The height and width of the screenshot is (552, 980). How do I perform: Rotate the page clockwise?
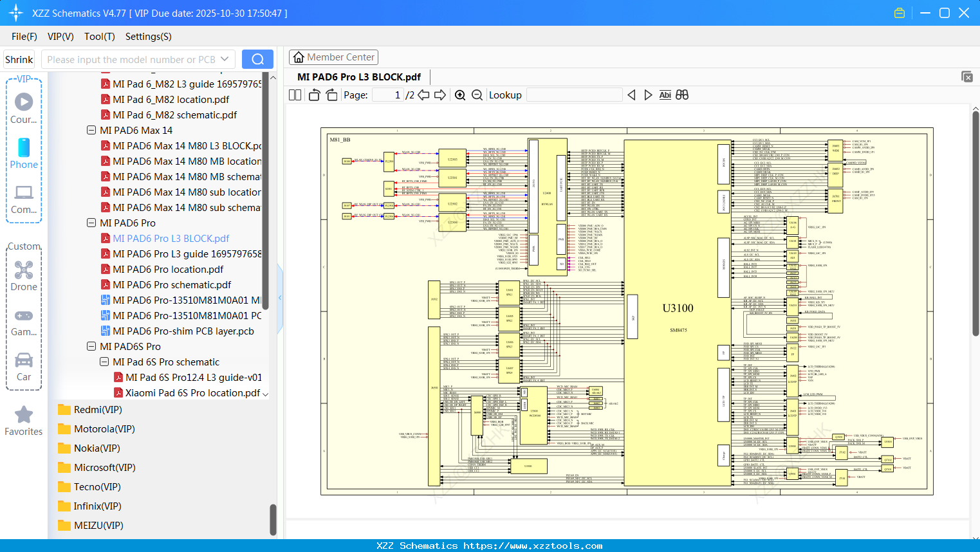click(x=331, y=95)
